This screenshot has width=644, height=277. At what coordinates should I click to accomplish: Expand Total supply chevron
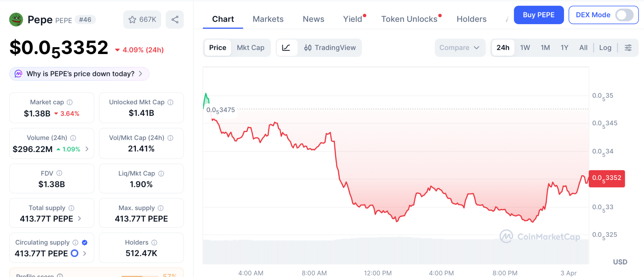tap(80, 219)
